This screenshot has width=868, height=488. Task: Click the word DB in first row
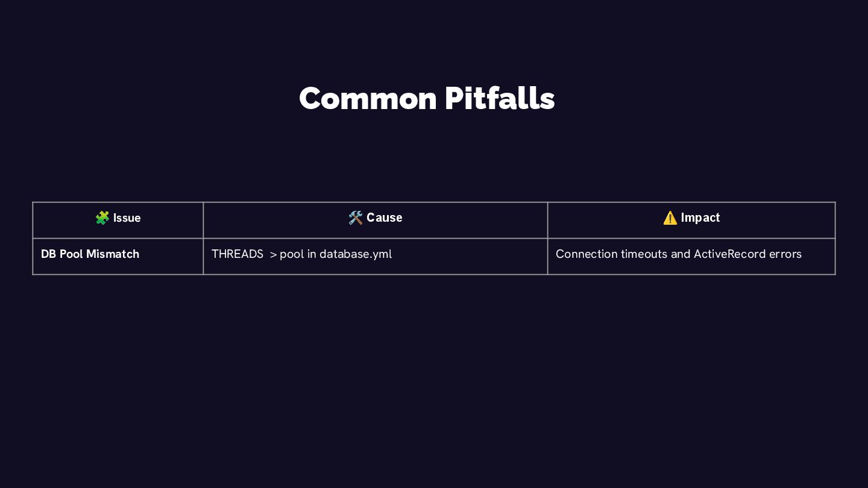[49, 254]
